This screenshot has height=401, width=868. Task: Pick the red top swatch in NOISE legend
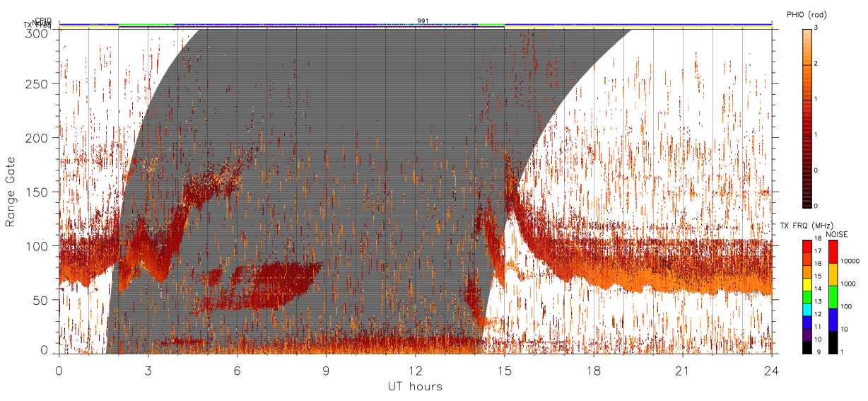point(832,252)
